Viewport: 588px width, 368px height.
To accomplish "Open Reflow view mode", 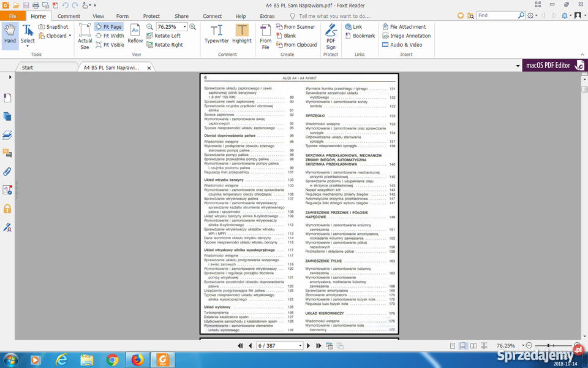I will tap(135, 34).
